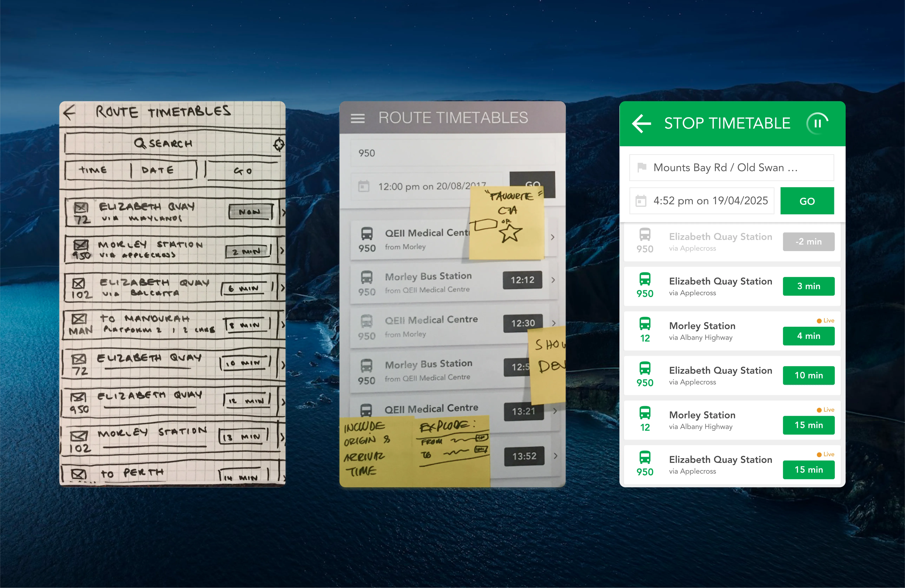
Task: Click the sketched location crosshair icon
Action: tap(279, 144)
